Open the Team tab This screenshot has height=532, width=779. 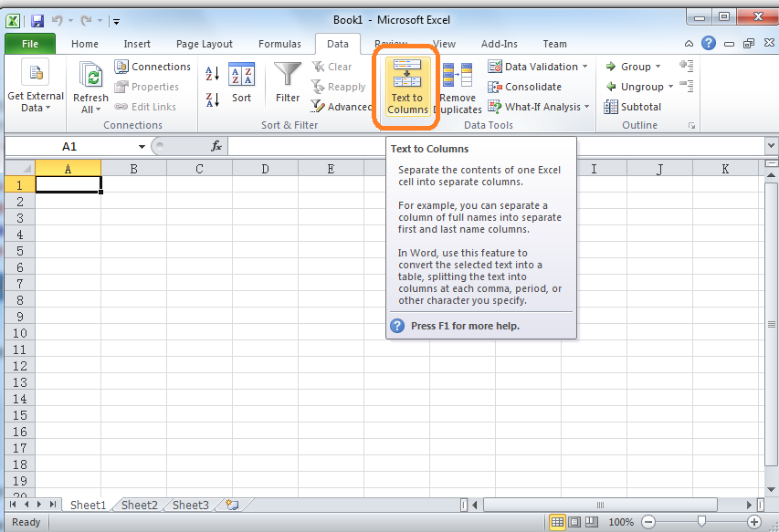pos(554,44)
